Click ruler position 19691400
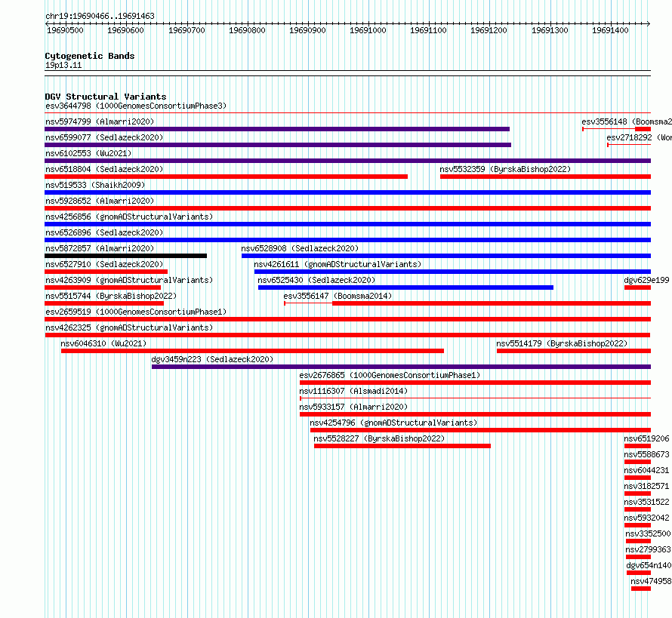This screenshot has height=618, width=672. pyautogui.click(x=610, y=30)
